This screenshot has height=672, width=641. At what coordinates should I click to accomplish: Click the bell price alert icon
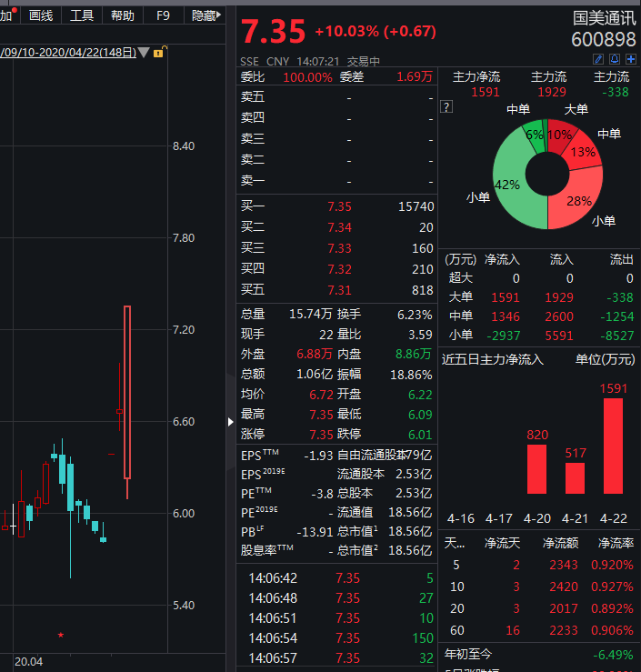[615, 59]
